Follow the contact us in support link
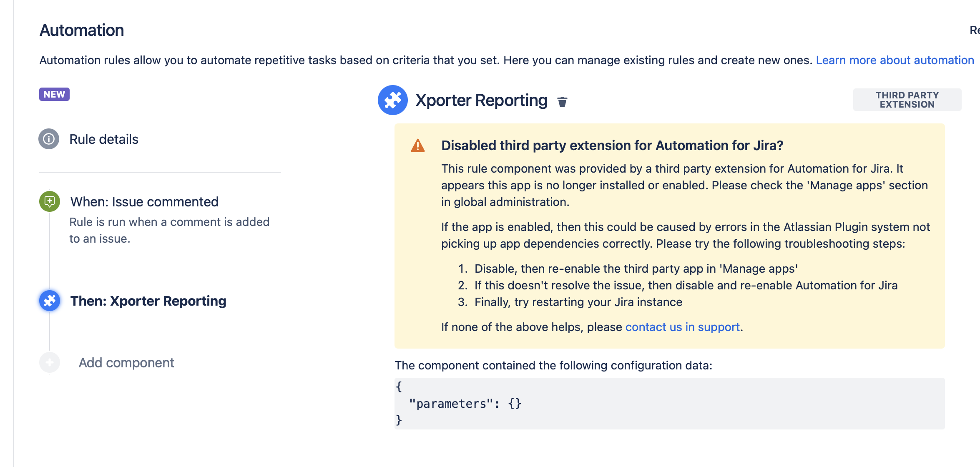The height and width of the screenshot is (467, 980). tap(682, 327)
